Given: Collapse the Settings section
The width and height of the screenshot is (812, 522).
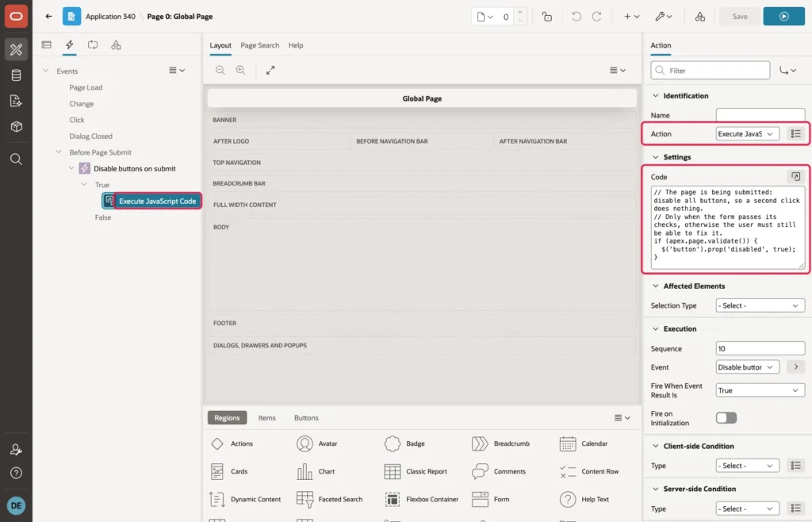Looking at the screenshot, I should [656, 157].
